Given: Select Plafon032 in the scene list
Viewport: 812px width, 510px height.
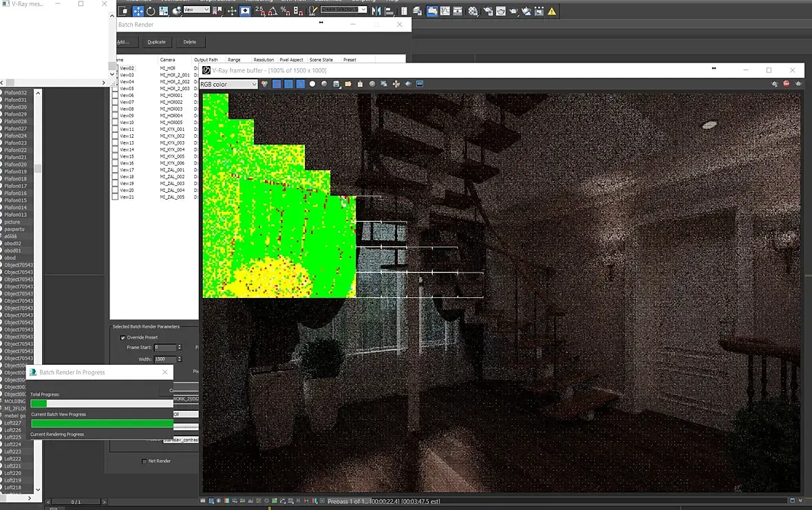Looking at the screenshot, I should coord(16,93).
